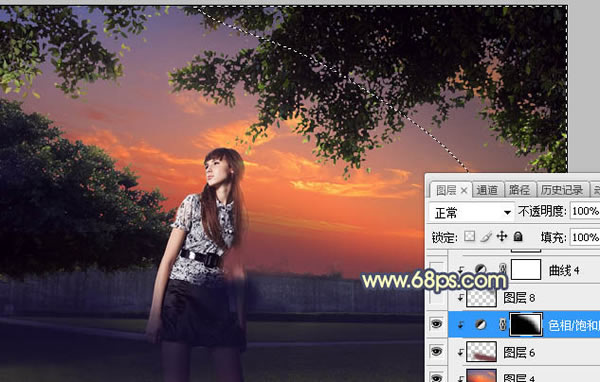Select the black-white layer mask thumbnail

tap(526, 325)
